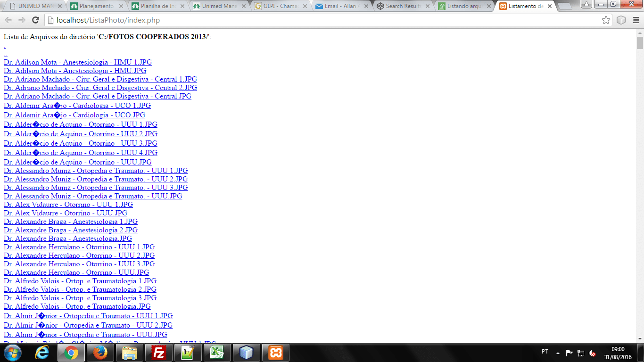Bookmark this page with the star icon
The height and width of the screenshot is (362, 644).
[606, 20]
